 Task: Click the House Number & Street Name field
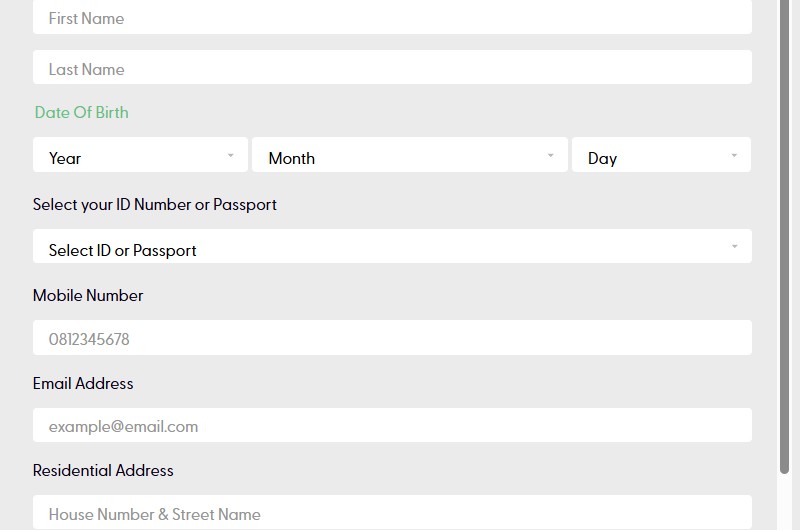(x=392, y=512)
